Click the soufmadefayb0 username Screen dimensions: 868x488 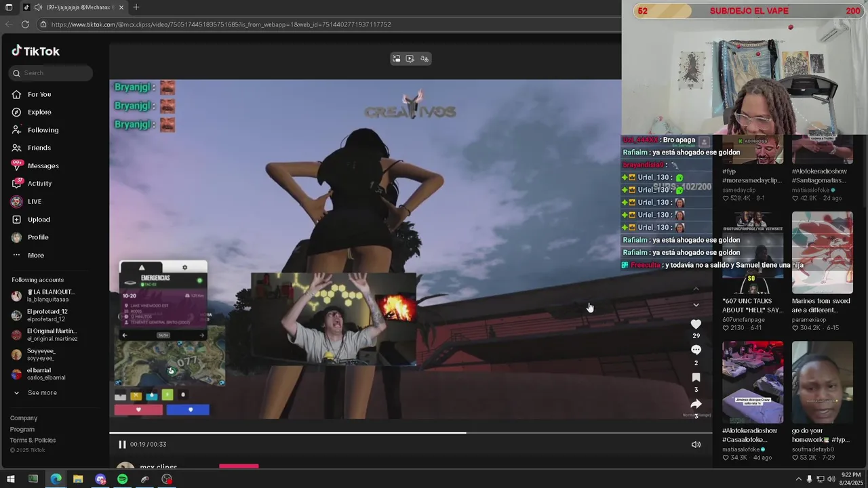[x=812, y=449]
